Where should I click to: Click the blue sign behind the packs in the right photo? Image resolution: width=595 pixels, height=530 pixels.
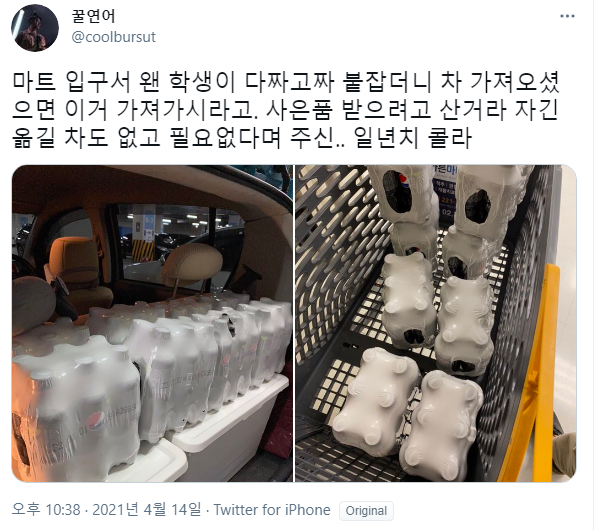click(445, 192)
